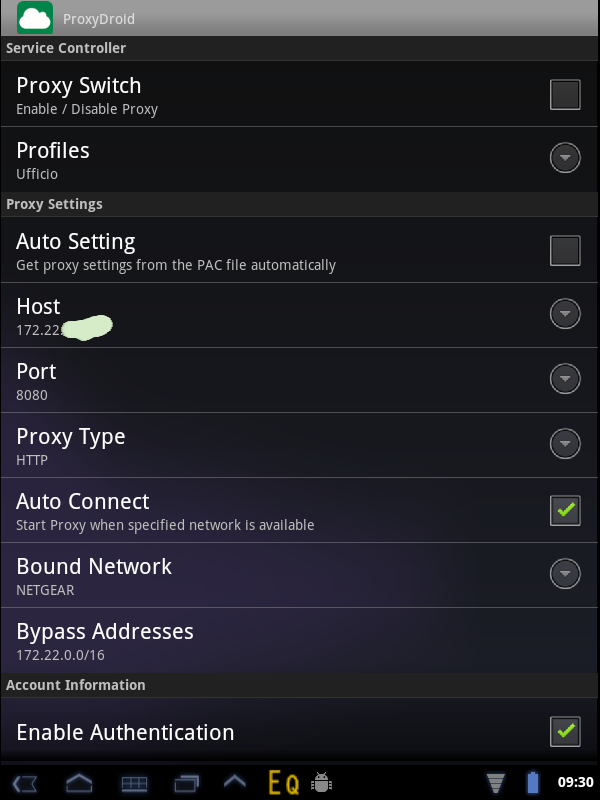The height and width of the screenshot is (800, 600).
Task: Open the Bound Network dropdown arrow
Action: [x=565, y=573]
